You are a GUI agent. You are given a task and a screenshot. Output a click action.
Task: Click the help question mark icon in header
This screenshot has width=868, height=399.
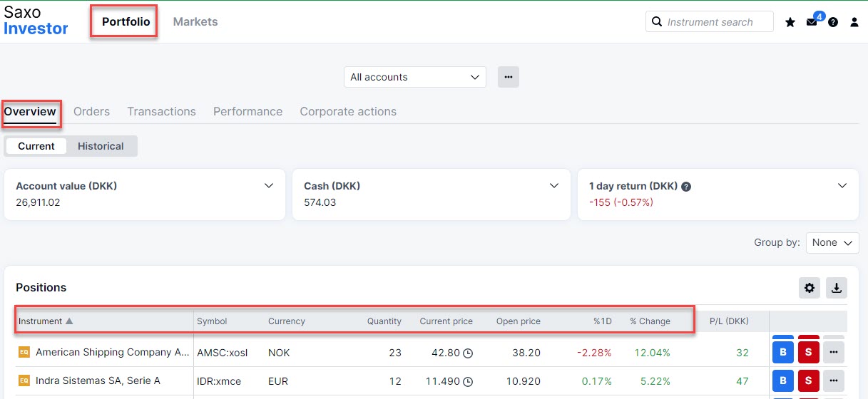click(x=833, y=23)
